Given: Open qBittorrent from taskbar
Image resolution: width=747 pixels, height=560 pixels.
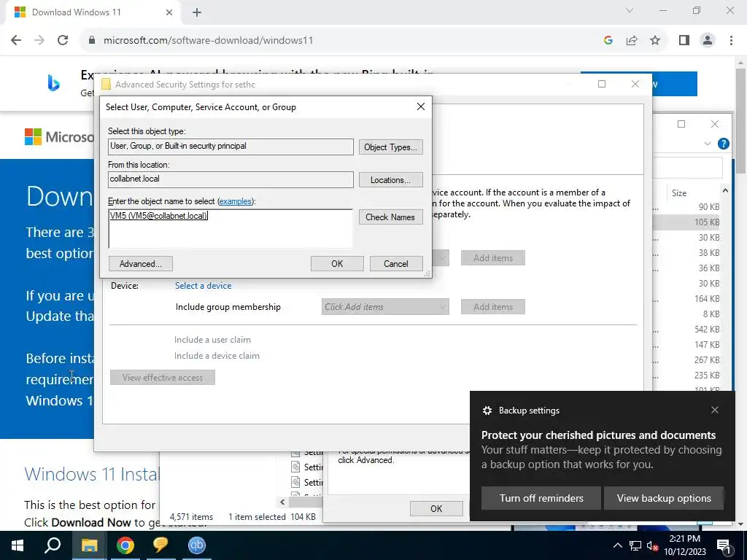Looking at the screenshot, I should pos(197,545).
